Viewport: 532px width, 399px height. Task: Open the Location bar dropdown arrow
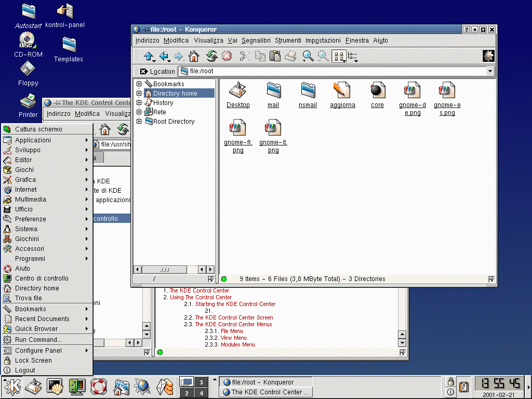coord(490,71)
